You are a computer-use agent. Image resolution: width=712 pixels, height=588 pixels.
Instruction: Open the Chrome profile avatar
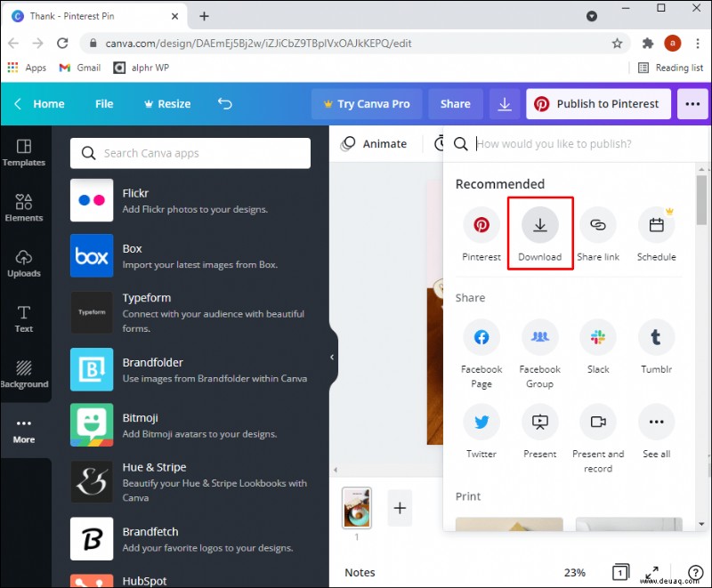tap(673, 43)
